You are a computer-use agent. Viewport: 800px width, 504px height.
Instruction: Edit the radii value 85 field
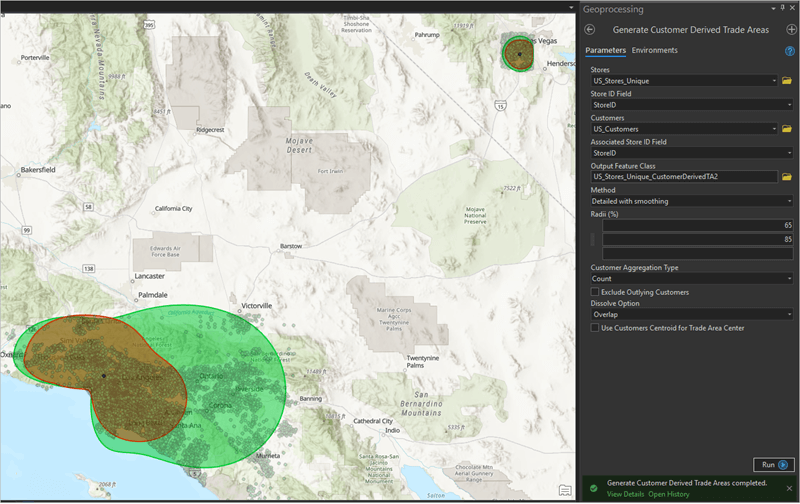[x=697, y=239]
